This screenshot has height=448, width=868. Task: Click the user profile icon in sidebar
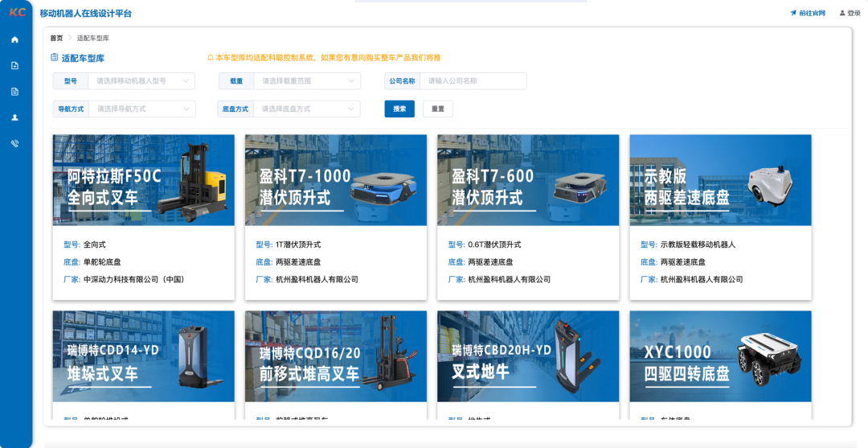click(14, 117)
